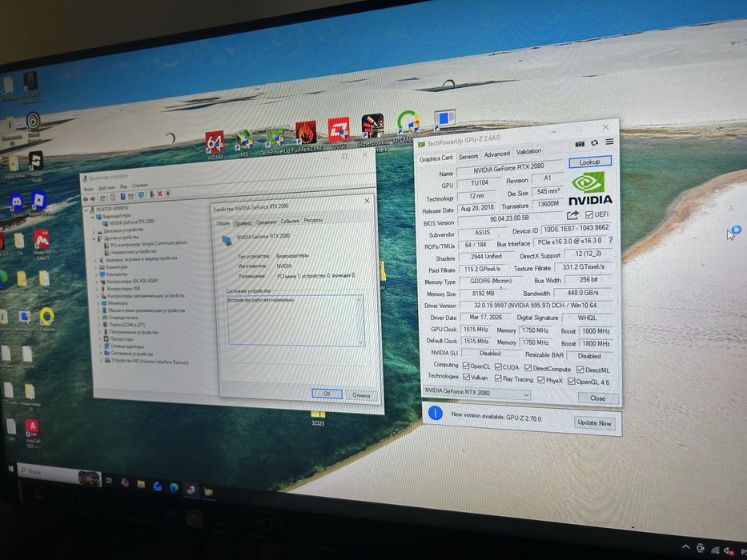Open File Explorer from the taskbar
Screen dimensions: 747x560
141,484
